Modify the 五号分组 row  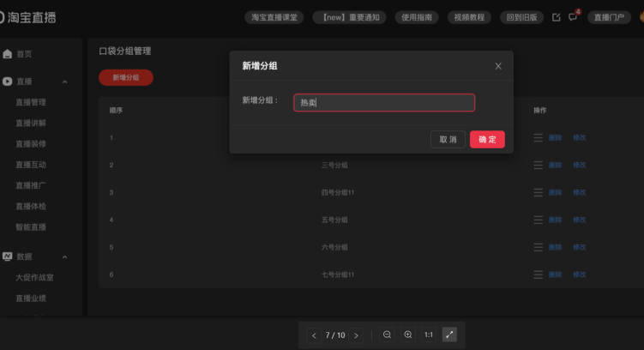point(580,220)
